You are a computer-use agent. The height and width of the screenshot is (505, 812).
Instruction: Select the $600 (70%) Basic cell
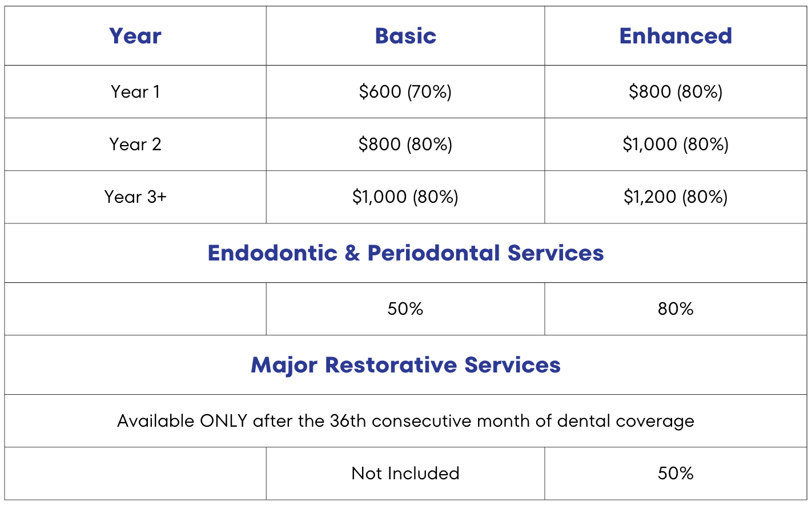point(405,91)
